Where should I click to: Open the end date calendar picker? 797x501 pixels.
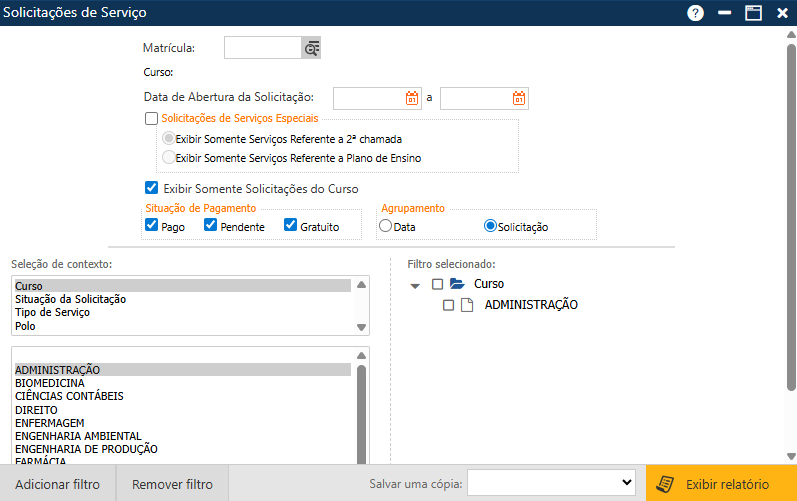tap(518, 98)
